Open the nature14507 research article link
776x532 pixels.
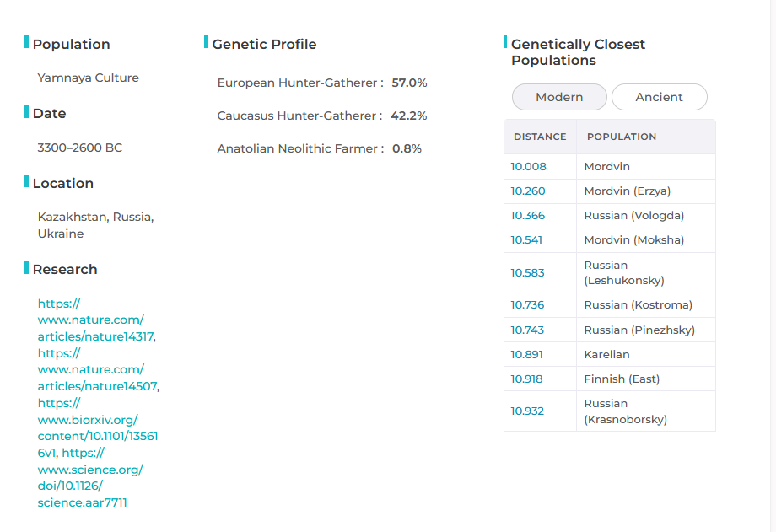[x=91, y=370]
